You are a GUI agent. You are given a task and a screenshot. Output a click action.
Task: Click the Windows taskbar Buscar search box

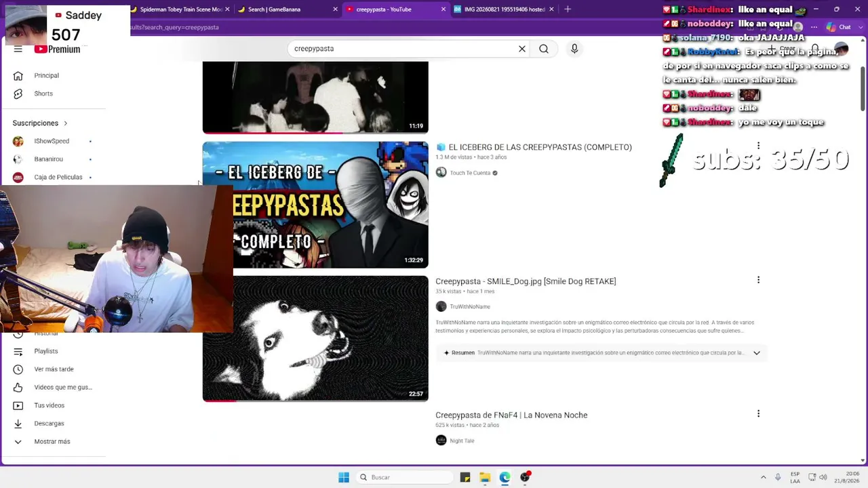tap(404, 477)
